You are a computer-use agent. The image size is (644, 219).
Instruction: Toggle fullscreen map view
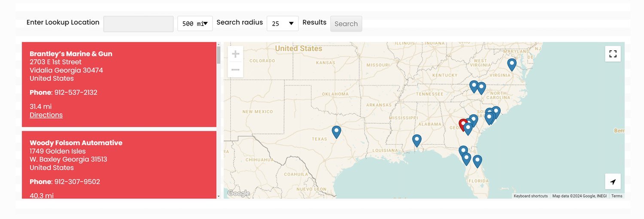(x=613, y=54)
